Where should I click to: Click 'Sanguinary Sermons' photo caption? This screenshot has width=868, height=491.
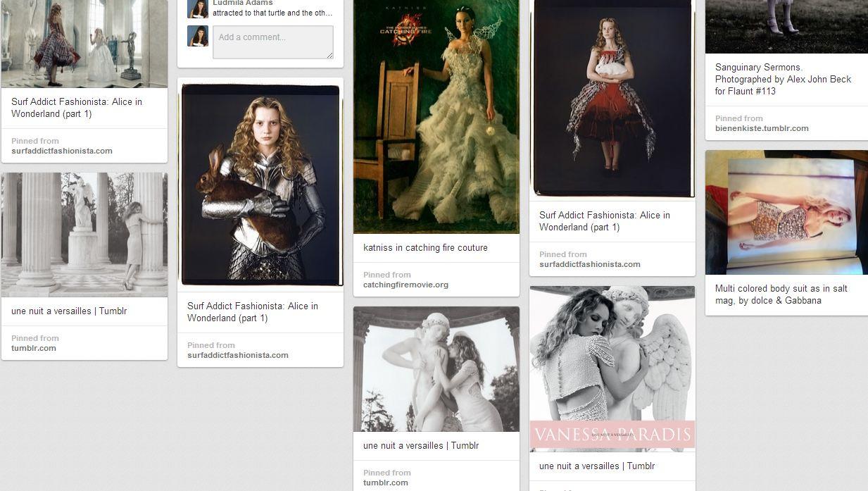[x=784, y=80]
